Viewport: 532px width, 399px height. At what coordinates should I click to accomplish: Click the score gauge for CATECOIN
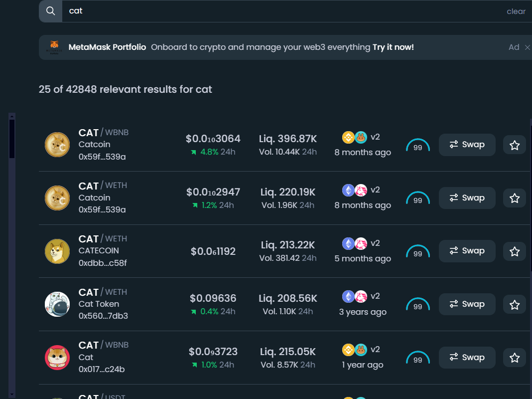417,252
